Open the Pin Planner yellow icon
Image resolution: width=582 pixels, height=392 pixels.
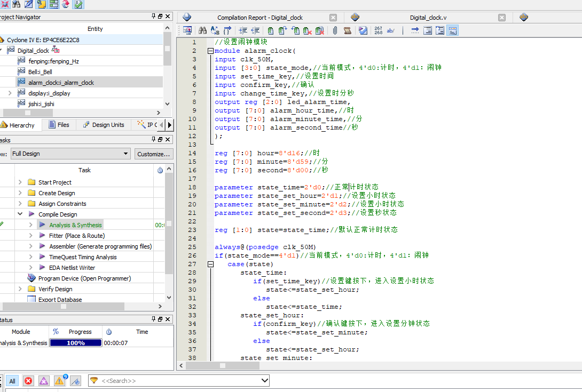pyautogui.click(x=41, y=4)
